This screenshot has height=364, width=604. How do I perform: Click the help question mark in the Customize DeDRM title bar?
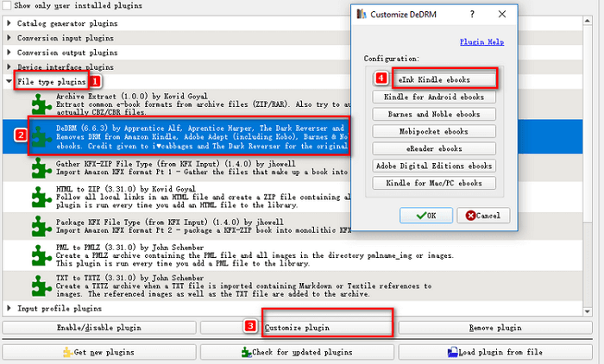472,15
